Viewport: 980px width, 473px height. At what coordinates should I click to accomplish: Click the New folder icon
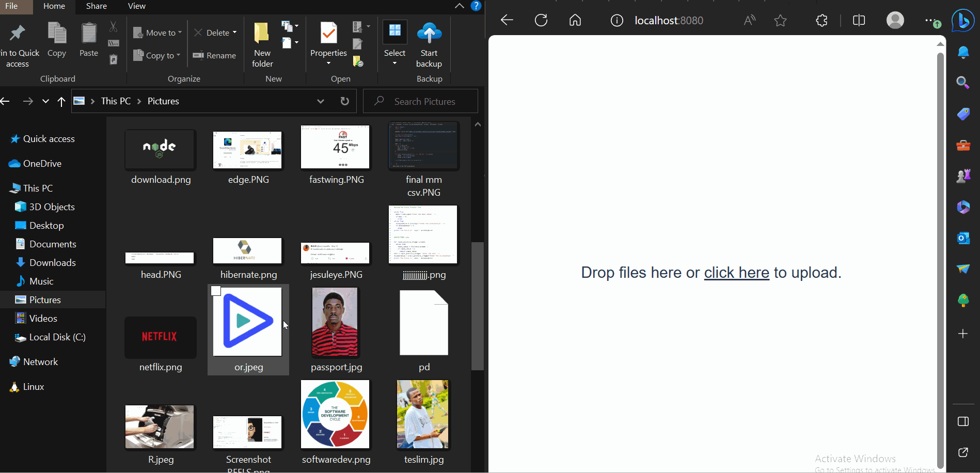click(262, 34)
